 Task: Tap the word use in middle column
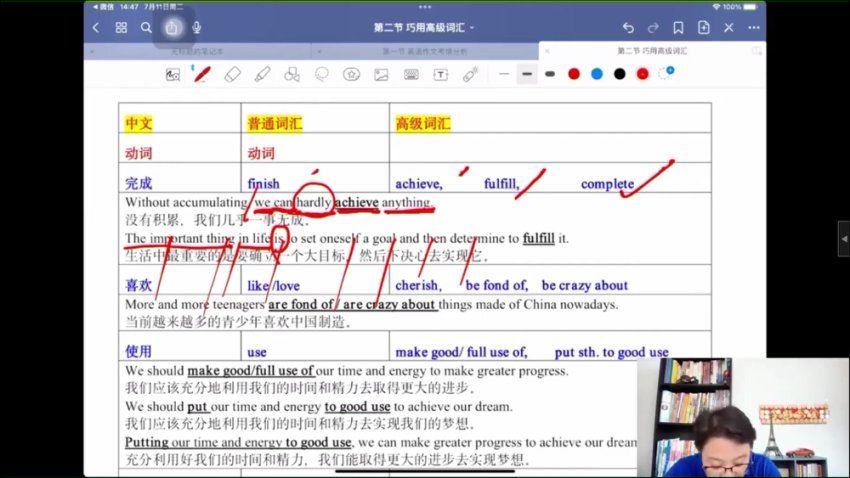point(257,352)
